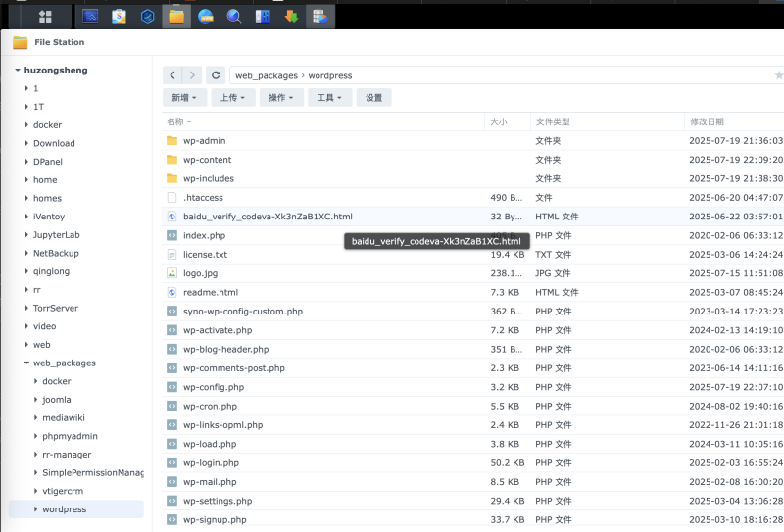Open the 上传 dropdown menu

pos(233,98)
